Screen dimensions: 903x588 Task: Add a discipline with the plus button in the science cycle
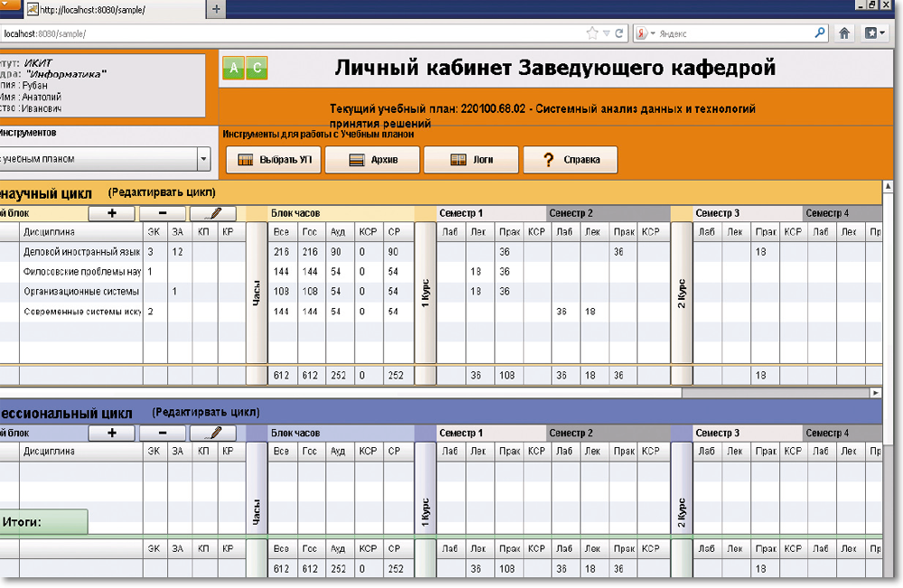coord(112,213)
